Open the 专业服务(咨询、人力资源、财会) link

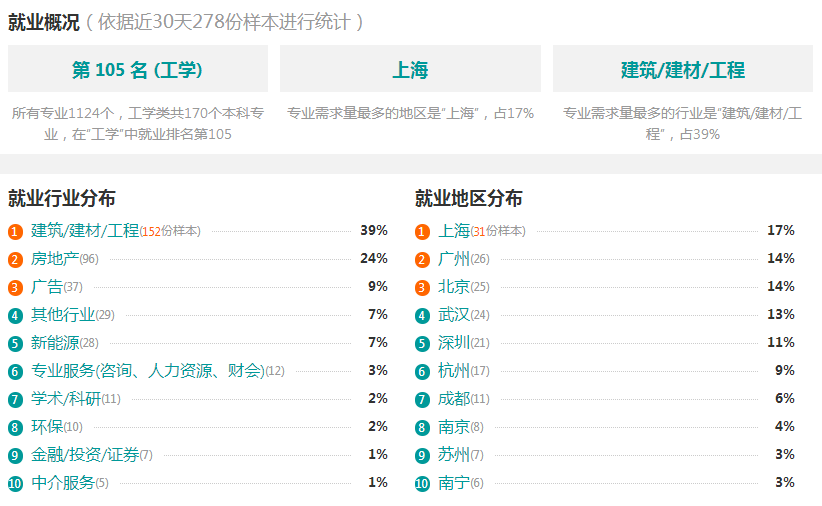point(148,371)
